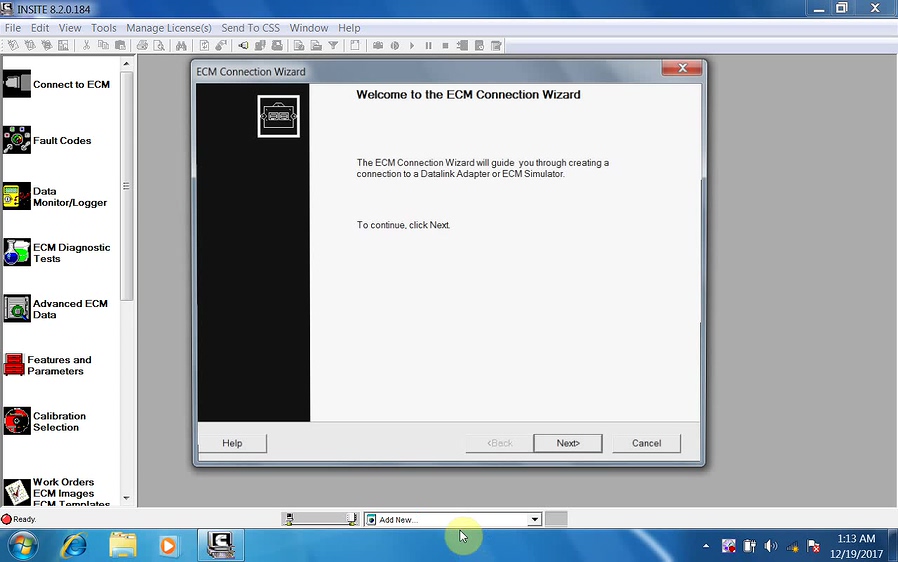
Task: Launch Internet Explorer from taskbar
Action: pos(74,545)
